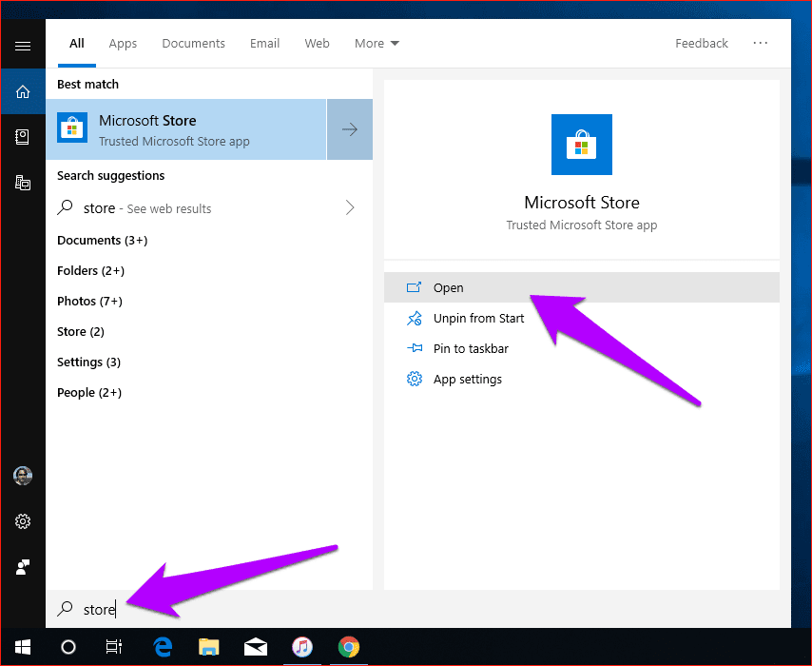
Task: Show People (2+) results
Action: (89, 392)
